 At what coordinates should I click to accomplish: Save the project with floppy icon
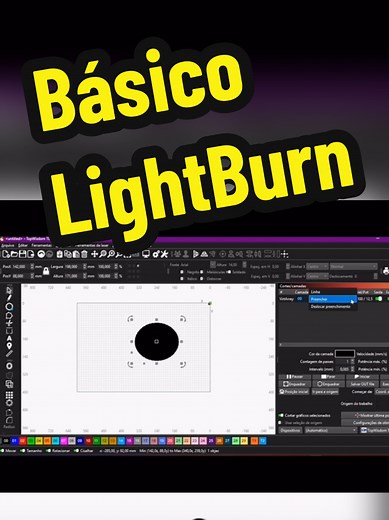coord(22,254)
